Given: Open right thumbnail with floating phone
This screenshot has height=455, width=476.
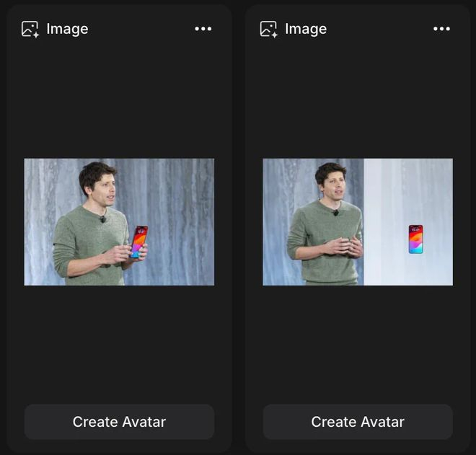Looking at the screenshot, I should pyautogui.click(x=358, y=222).
